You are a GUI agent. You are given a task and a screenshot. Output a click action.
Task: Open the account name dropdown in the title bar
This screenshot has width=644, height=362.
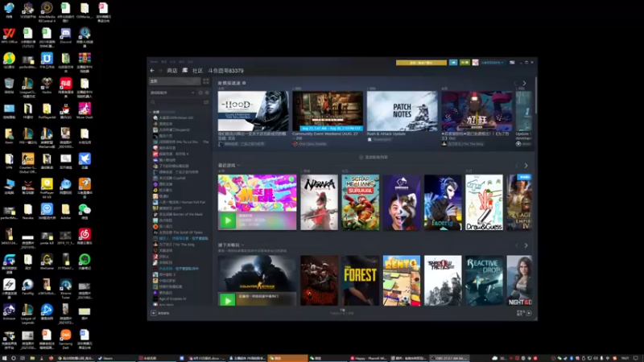click(x=493, y=63)
